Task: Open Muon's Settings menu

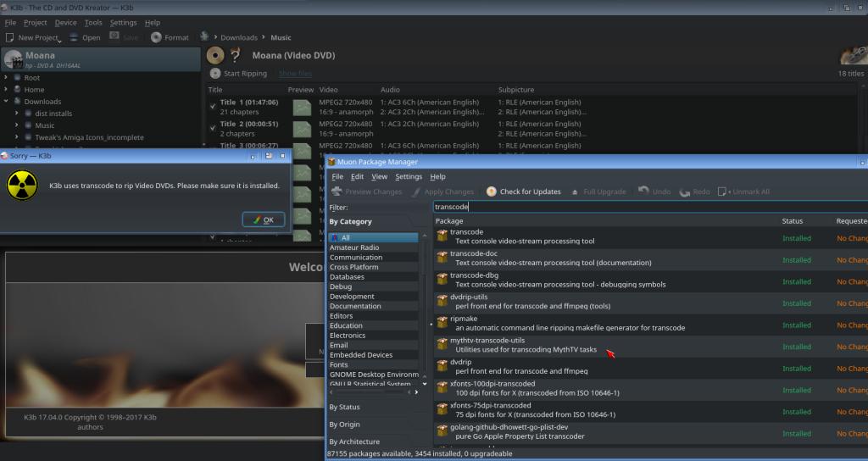Action: (409, 176)
